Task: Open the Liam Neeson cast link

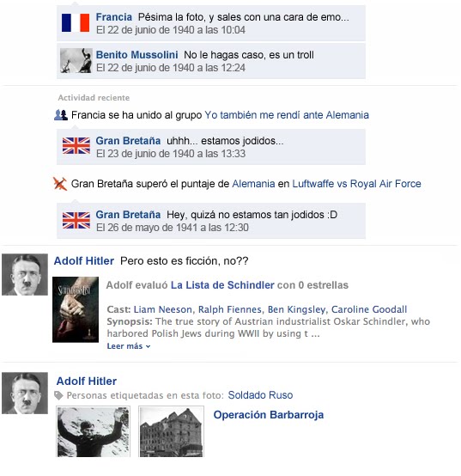Action: click(x=162, y=309)
